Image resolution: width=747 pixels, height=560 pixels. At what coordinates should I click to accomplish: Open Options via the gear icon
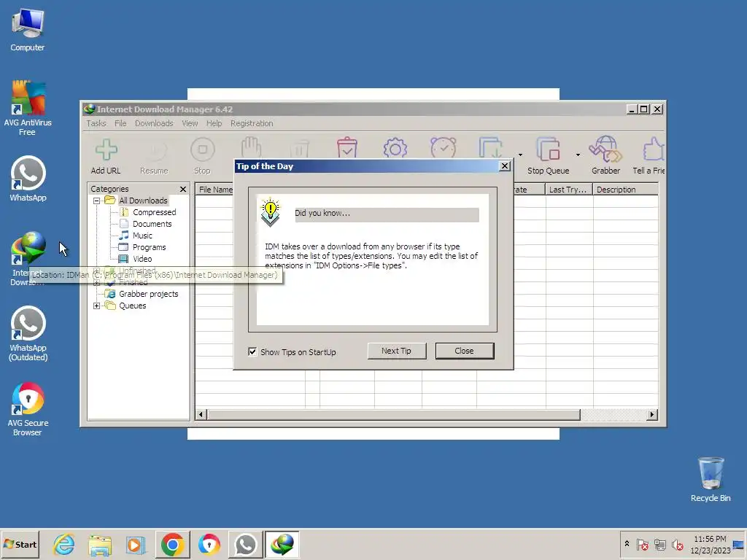tap(395, 148)
